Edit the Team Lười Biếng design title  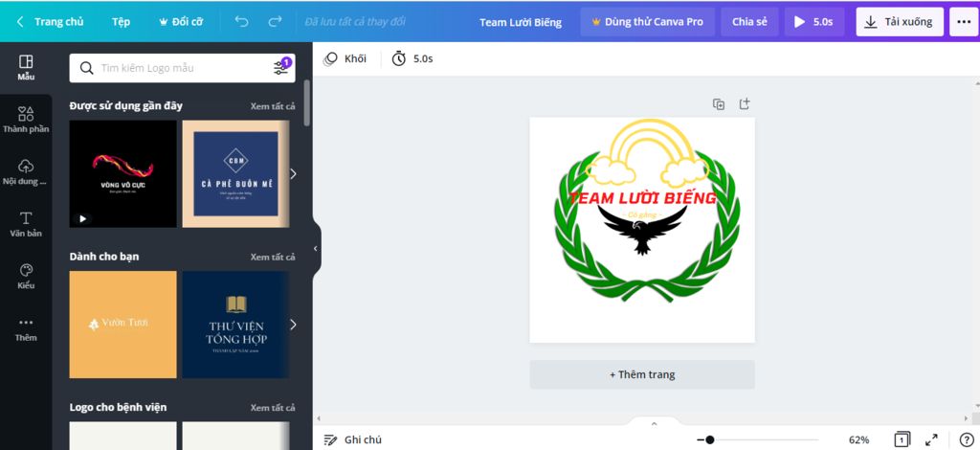point(521,22)
